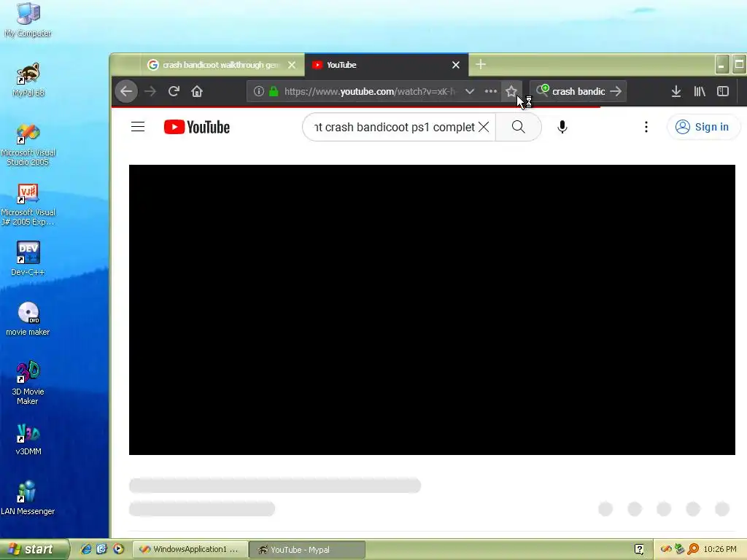Select Microsoft Visual Studio 2005 shortcut
747x560 pixels.
(28, 144)
